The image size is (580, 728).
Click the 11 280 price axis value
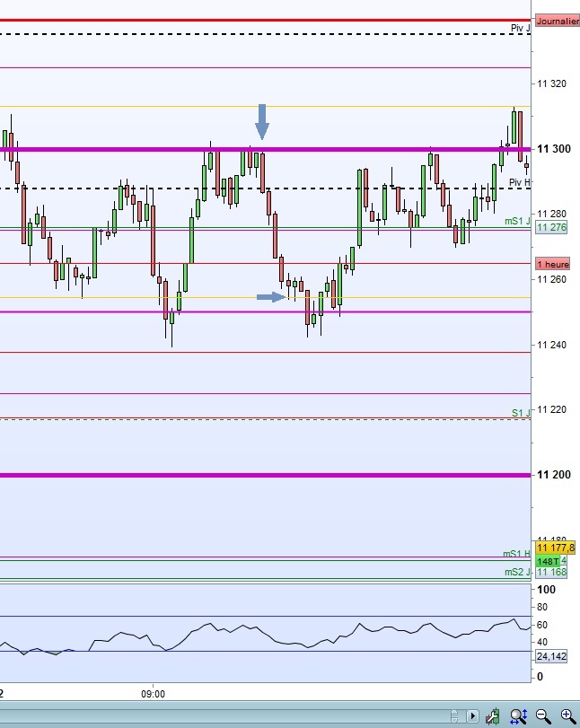[551, 214]
